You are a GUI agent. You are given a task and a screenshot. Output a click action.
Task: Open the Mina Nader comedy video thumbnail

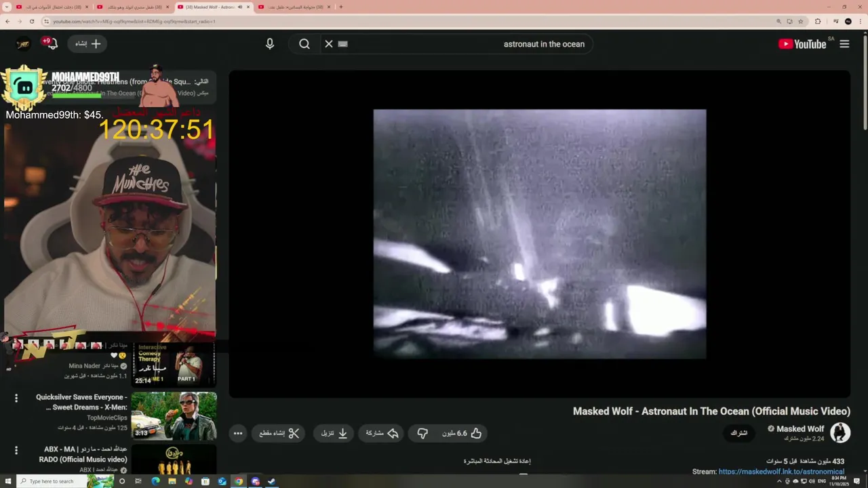(174, 363)
